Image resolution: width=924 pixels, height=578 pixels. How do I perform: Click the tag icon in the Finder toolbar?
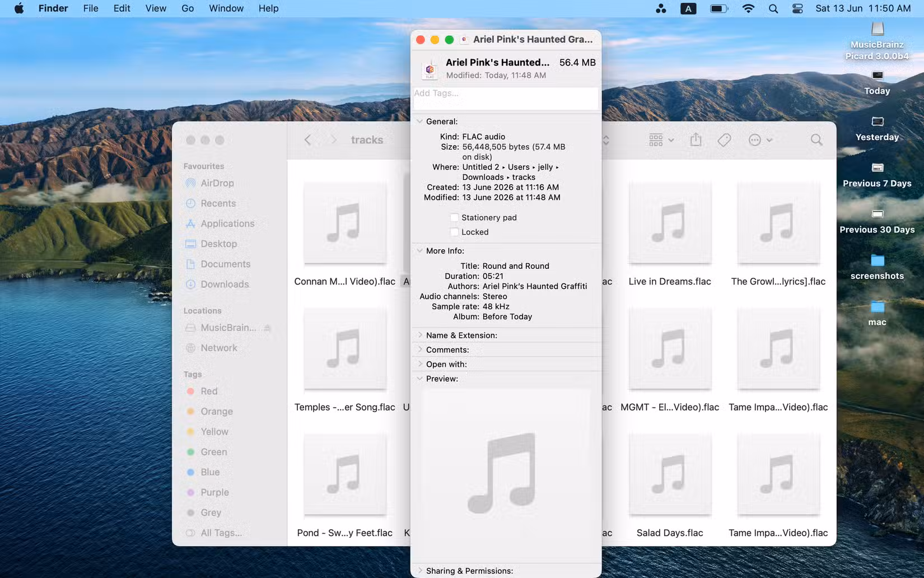click(724, 139)
